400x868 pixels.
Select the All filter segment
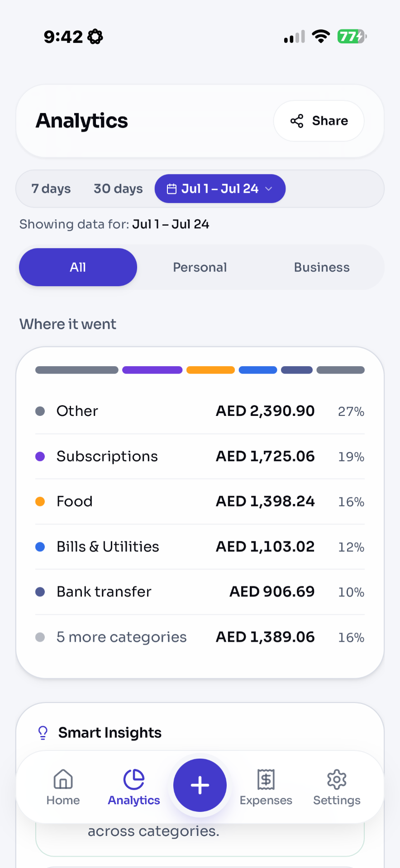point(78,267)
